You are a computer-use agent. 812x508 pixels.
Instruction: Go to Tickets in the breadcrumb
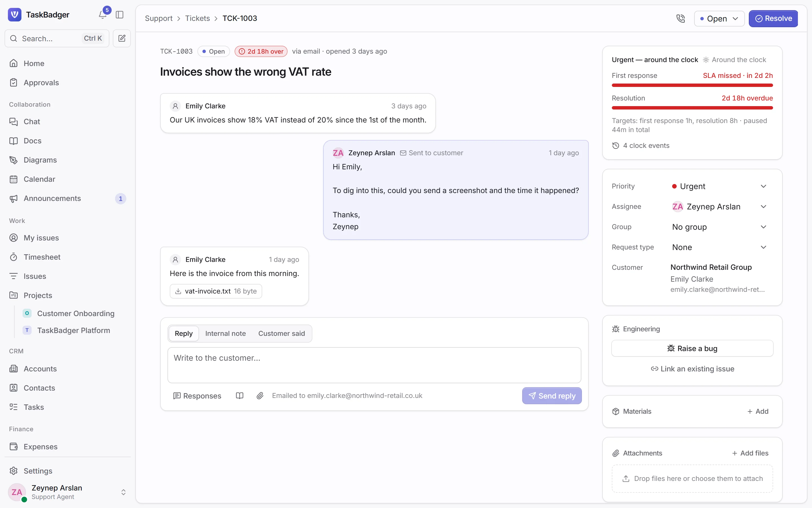tap(197, 18)
